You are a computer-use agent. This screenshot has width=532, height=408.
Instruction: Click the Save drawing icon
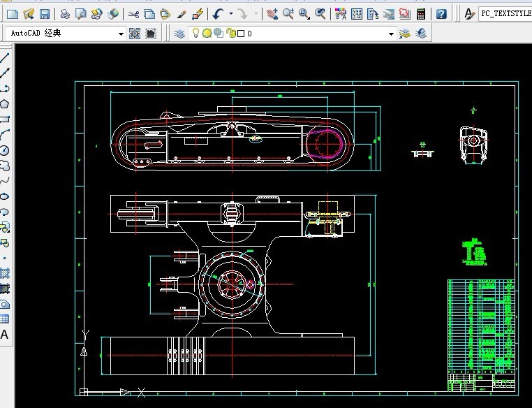click(44, 13)
